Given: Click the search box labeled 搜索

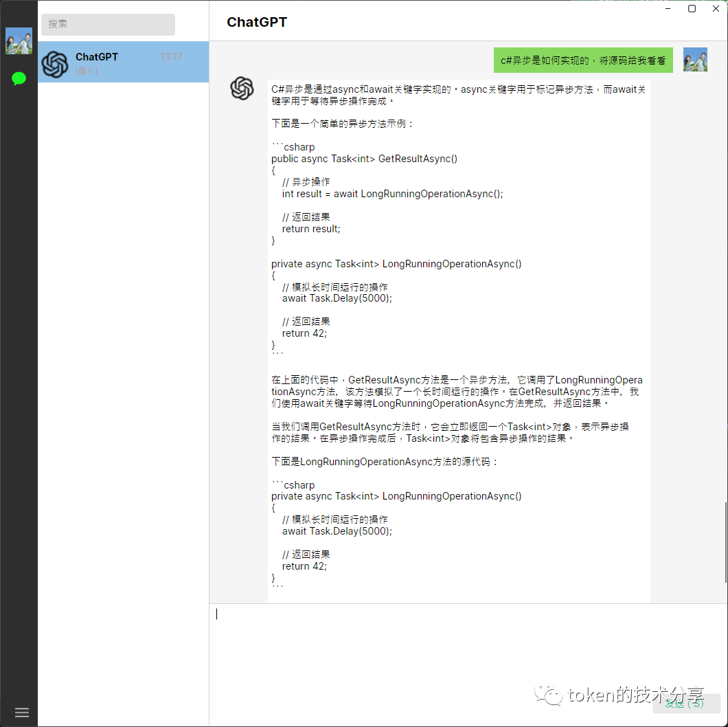Looking at the screenshot, I should [x=108, y=24].
